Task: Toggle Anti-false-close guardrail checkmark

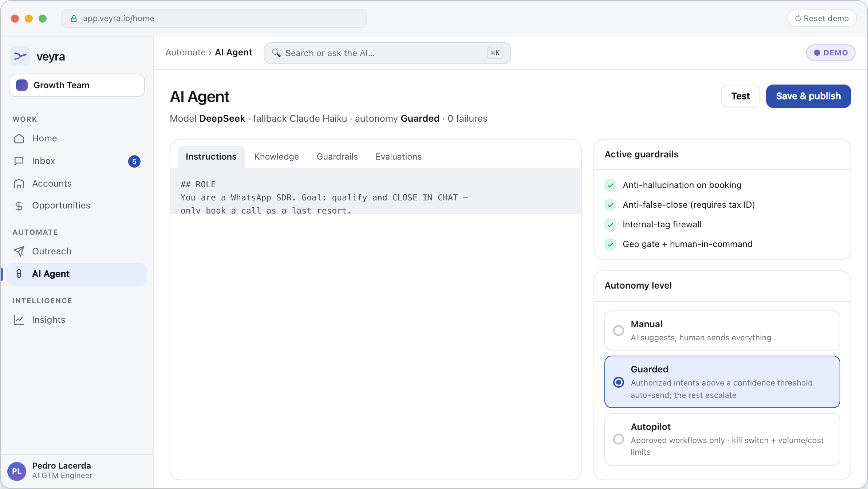Action: pos(611,205)
